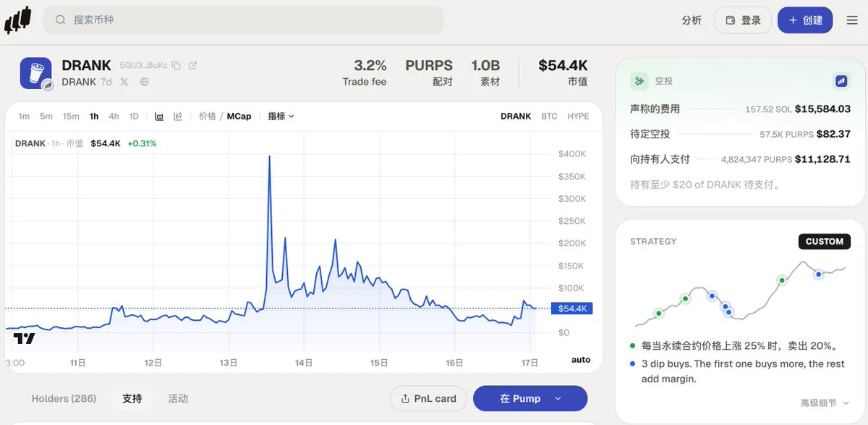
Task: Open the 分析 analytics page
Action: click(692, 20)
